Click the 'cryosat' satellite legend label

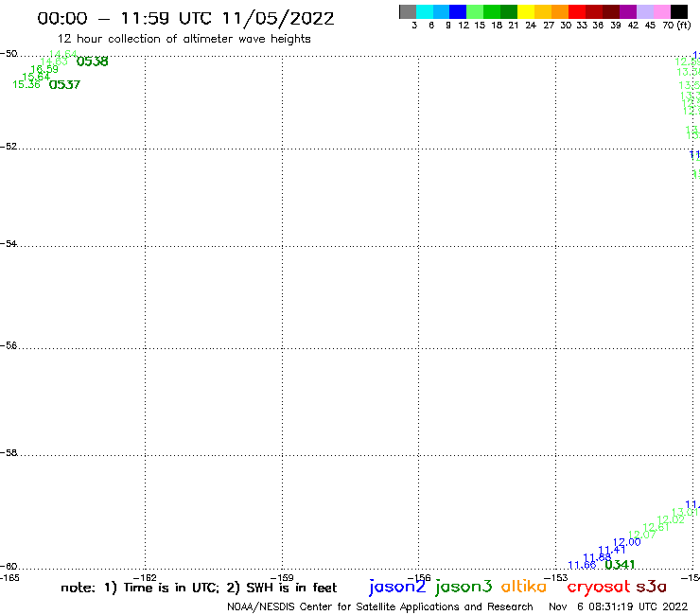(599, 588)
